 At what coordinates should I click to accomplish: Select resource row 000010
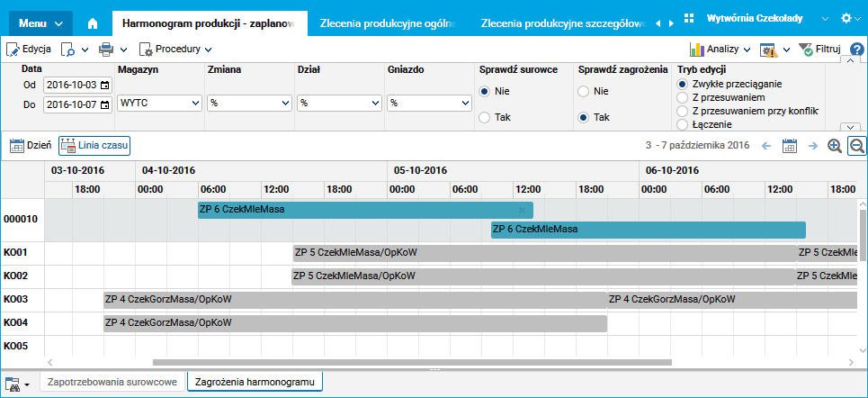[x=22, y=219]
